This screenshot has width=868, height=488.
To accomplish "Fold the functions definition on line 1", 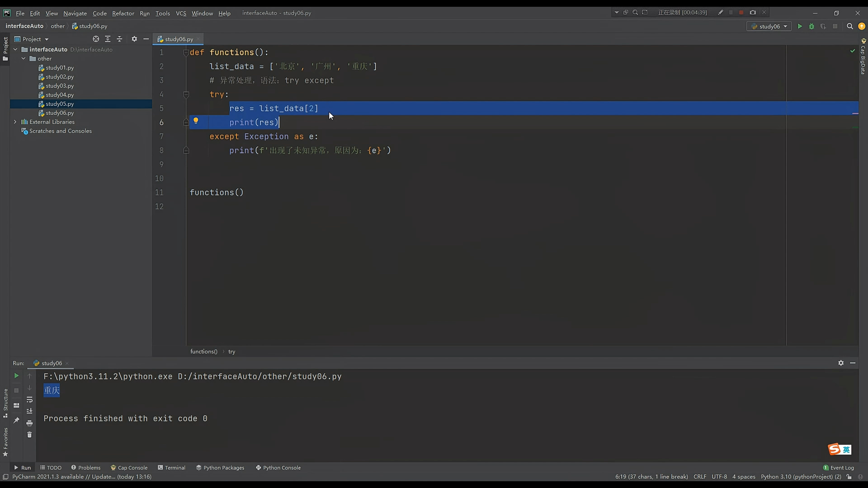I will point(186,52).
